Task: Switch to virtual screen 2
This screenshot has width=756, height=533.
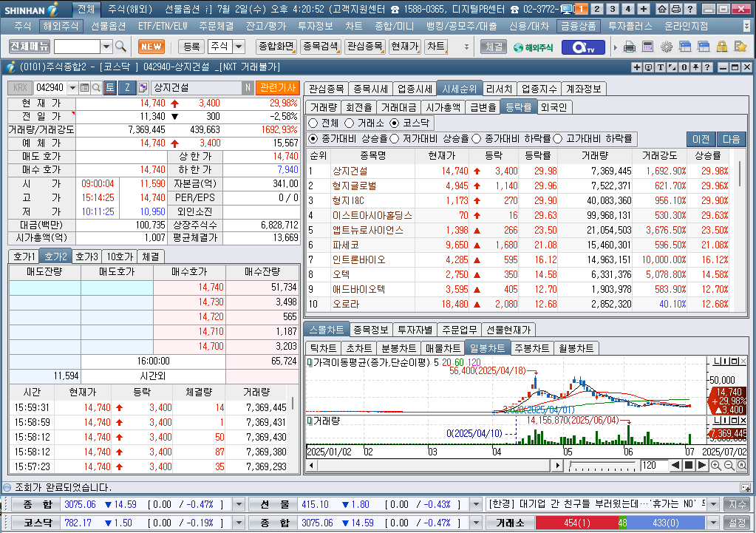Action: [597, 9]
